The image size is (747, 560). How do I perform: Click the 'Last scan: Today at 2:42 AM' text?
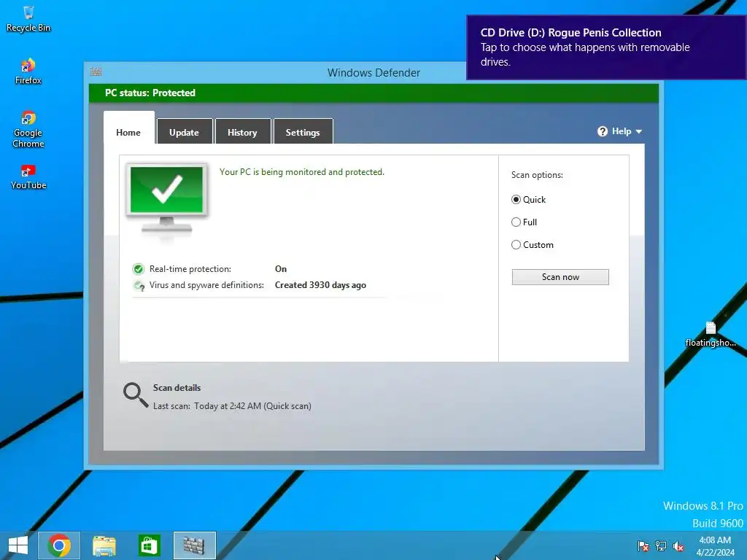pyautogui.click(x=232, y=406)
